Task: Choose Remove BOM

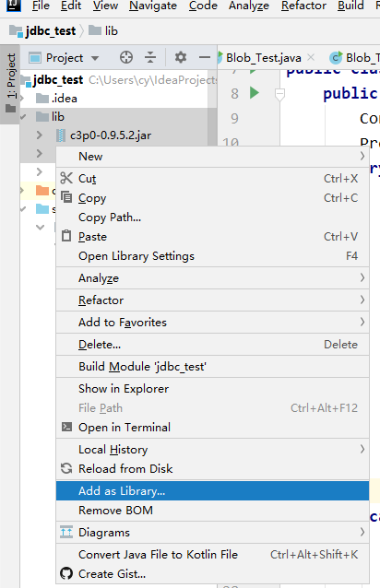Action: (212, 510)
